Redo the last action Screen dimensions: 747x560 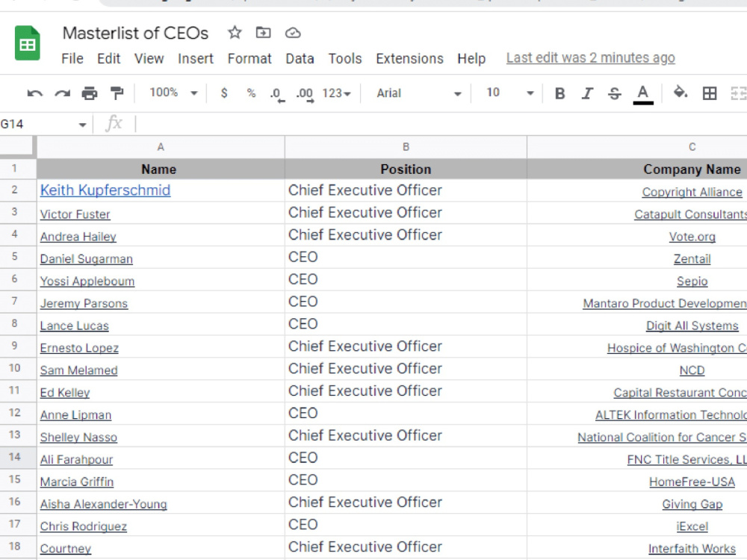(x=63, y=93)
